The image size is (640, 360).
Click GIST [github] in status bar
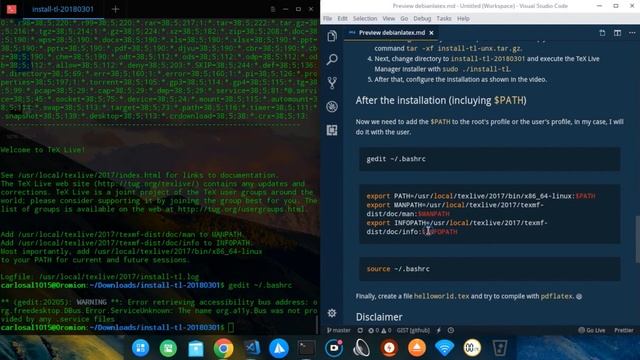(x=413, y=330)
